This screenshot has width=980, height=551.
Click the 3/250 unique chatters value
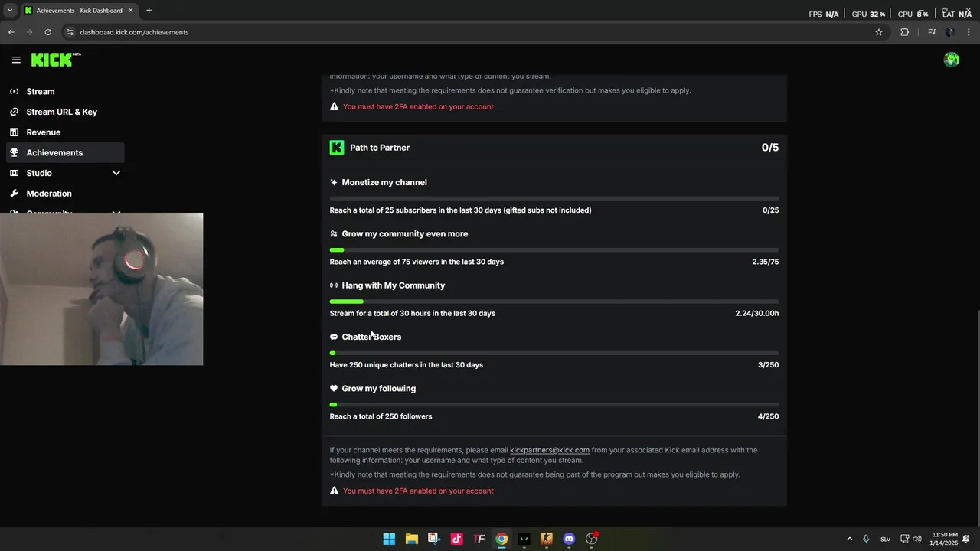(769, 365)
